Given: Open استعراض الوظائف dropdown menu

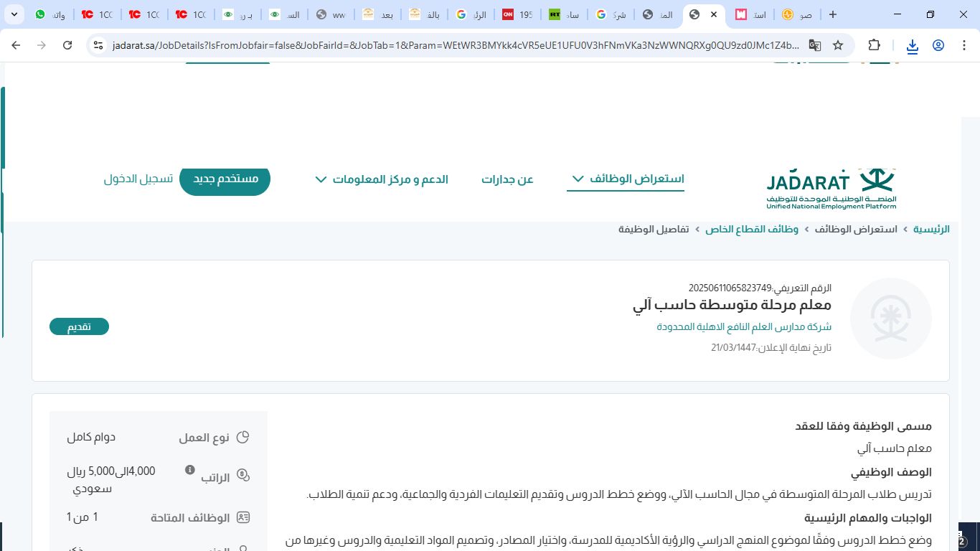Looking at the screenshot, I should click(626, 179).
